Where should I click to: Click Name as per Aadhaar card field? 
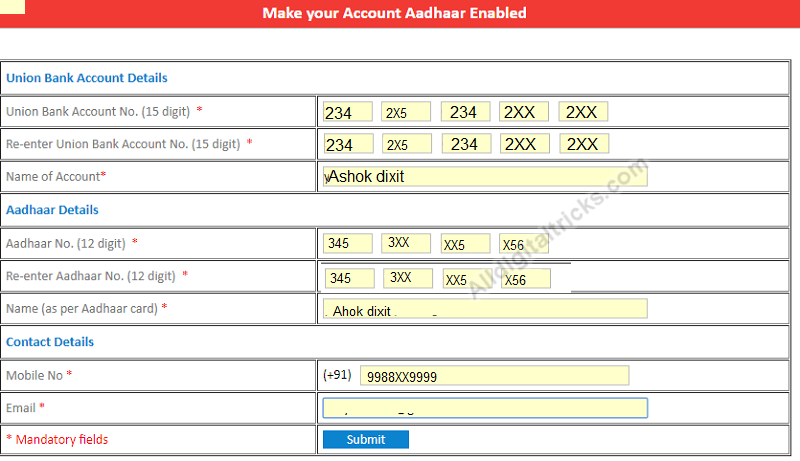coord(485,309)
